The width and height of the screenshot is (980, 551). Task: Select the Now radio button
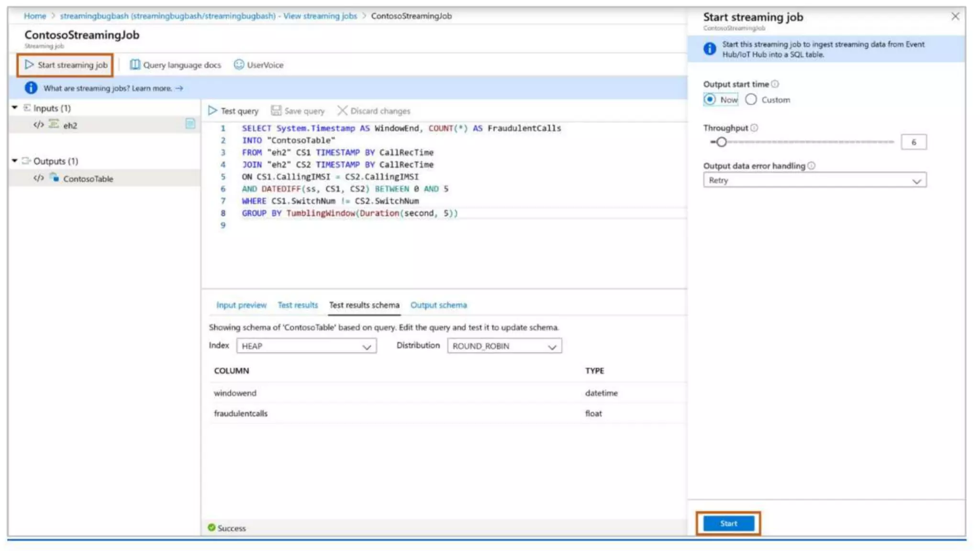point(710,99)
